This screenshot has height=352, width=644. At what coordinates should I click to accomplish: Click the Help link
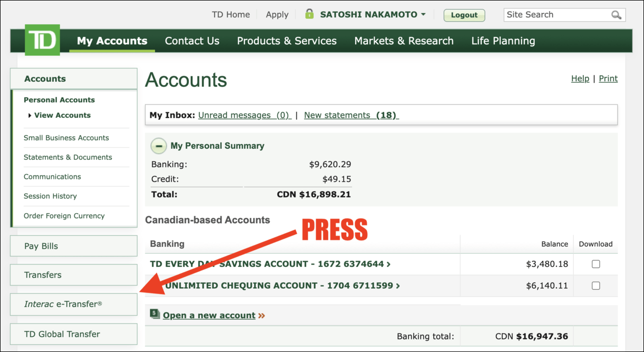point(580,78)
